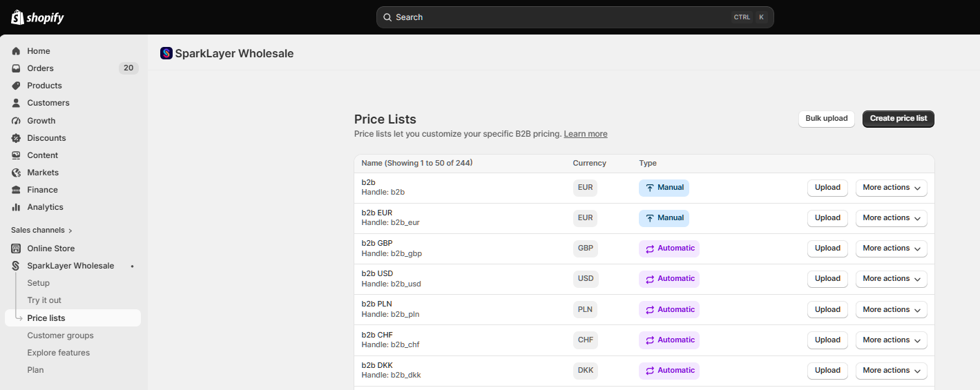
Task: Select Price lists in sidebar
Action: click(x=73, y=318)
